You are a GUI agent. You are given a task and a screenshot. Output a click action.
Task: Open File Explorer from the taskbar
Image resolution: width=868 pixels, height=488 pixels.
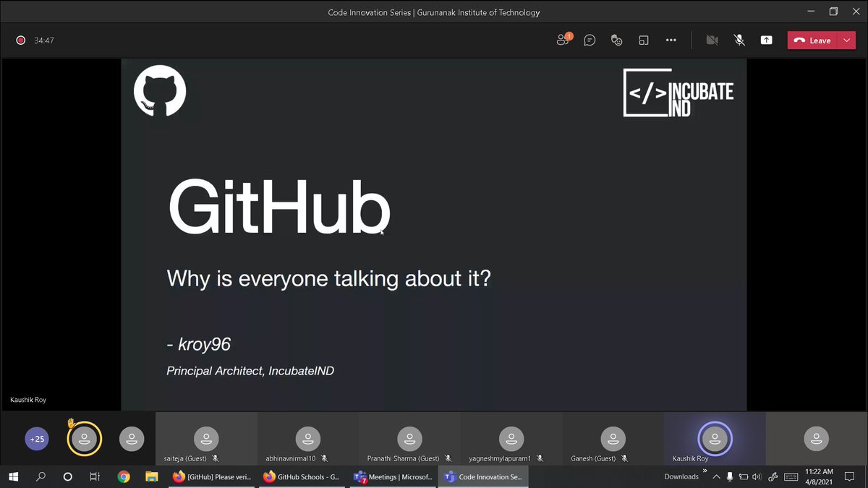[x=152, y=476]
